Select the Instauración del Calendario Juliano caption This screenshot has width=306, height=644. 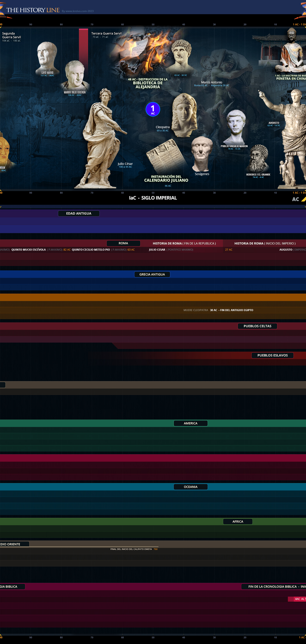(166, 179)
